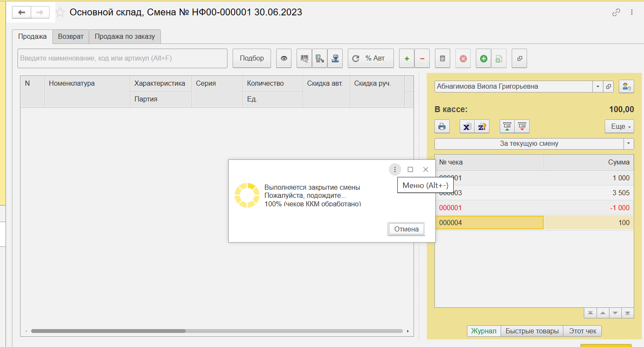The image size is (644, 347).
Task: Click cash withdrawal icon with red arrow
Action: pos(522,127)
